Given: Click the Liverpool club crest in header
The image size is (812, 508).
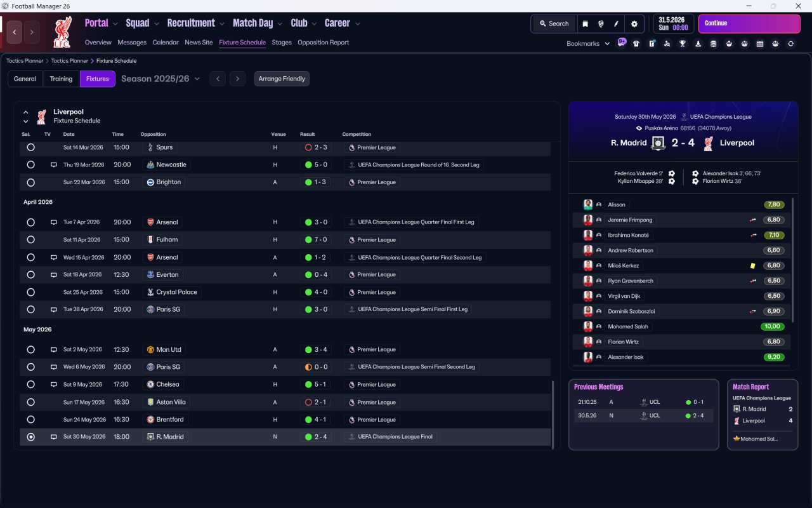Looking at the screenshot, I should [62, 32].
